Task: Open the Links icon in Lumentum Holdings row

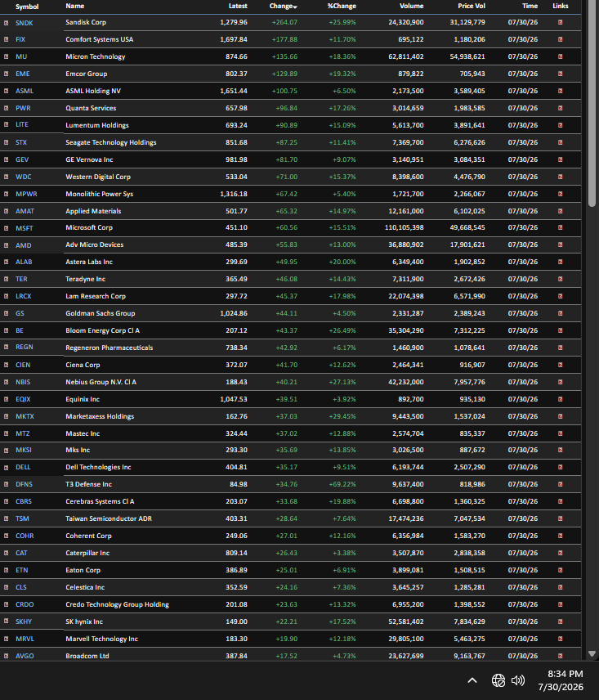Action: click(561, 125)
